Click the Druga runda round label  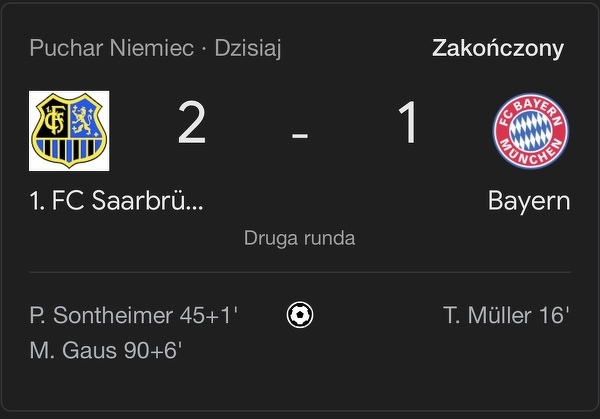[299, 239]
